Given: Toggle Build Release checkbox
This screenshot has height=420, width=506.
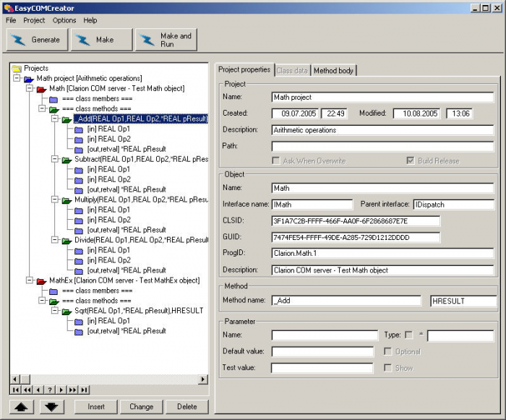Looking at the screenshot, I should click(410, 160).
